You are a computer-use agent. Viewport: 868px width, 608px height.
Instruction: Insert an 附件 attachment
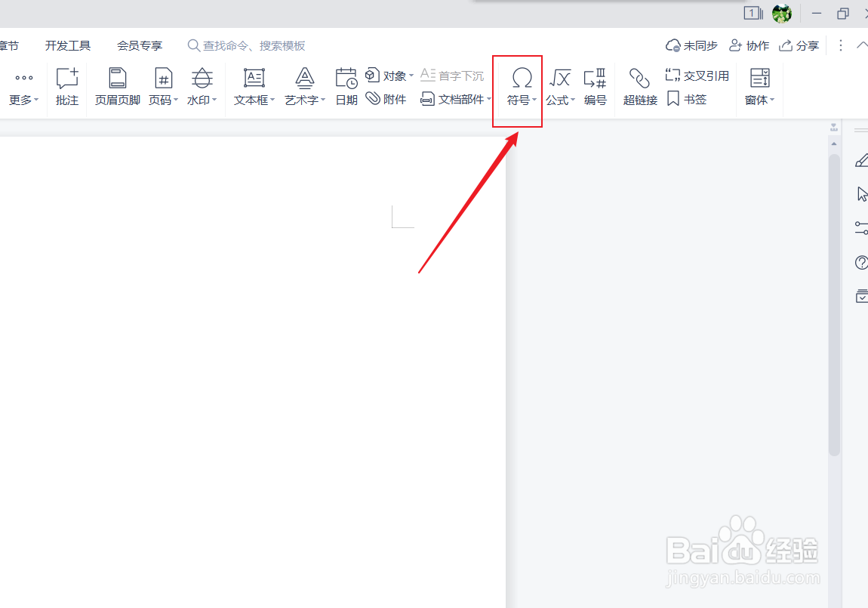coord(386,99)
